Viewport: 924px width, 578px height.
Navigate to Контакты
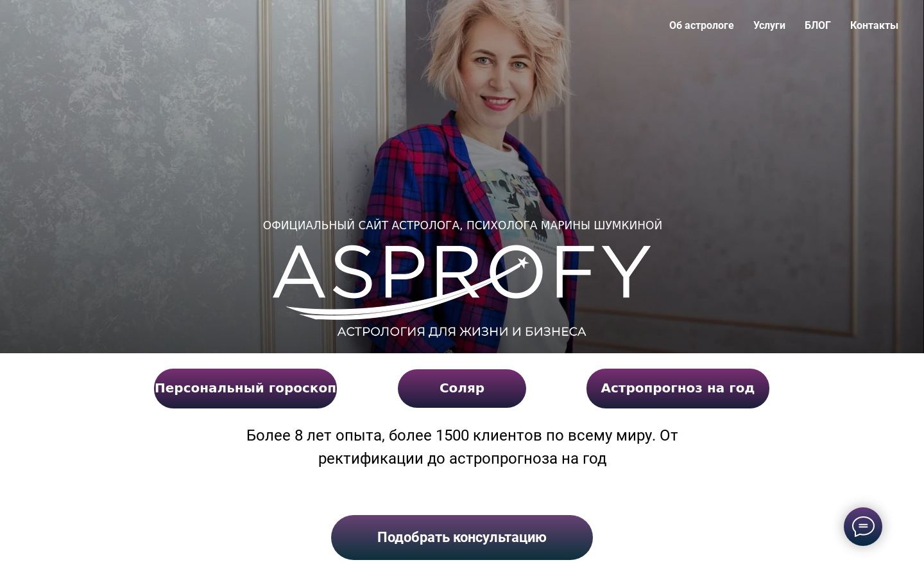click(874, 25)
